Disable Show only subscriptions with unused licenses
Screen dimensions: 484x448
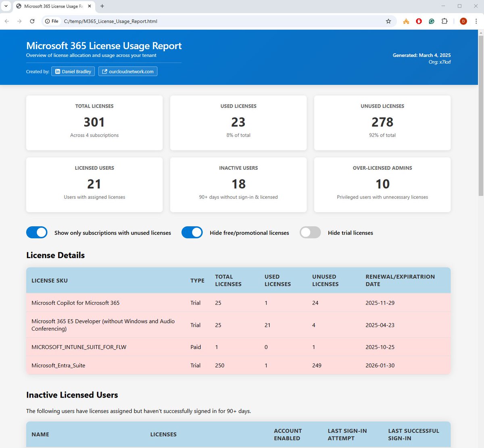click(x=37, y=232)
